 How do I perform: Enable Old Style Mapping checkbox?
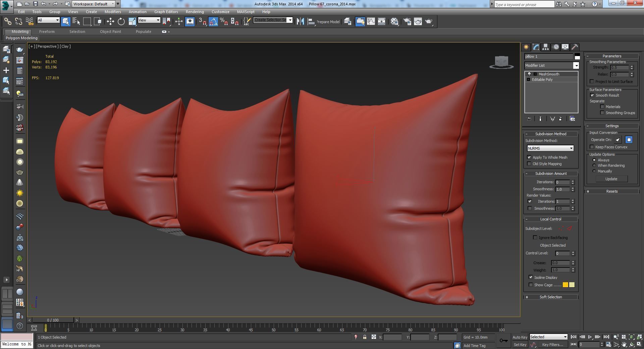(x=529, y=164)
